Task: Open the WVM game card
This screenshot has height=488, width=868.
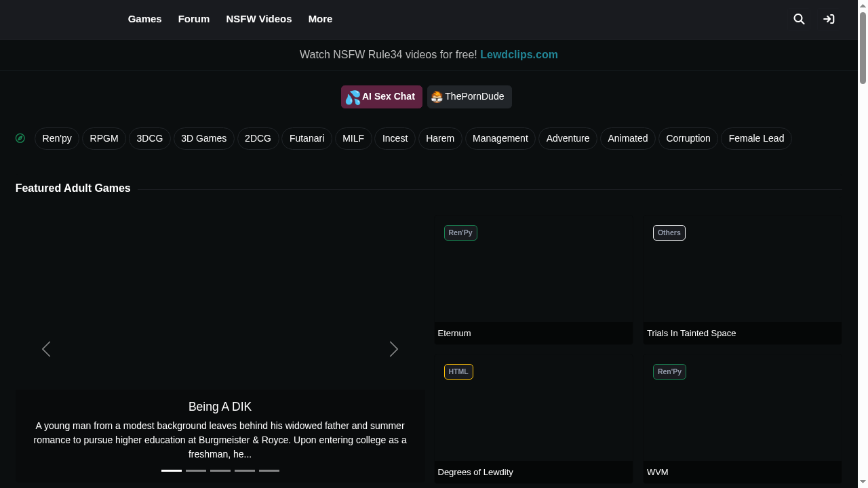Action: (742, 420)
